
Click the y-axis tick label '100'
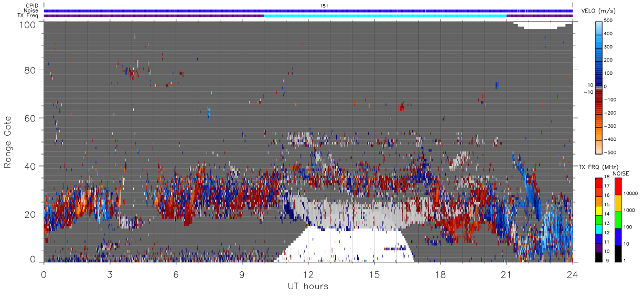click(28, 24)
